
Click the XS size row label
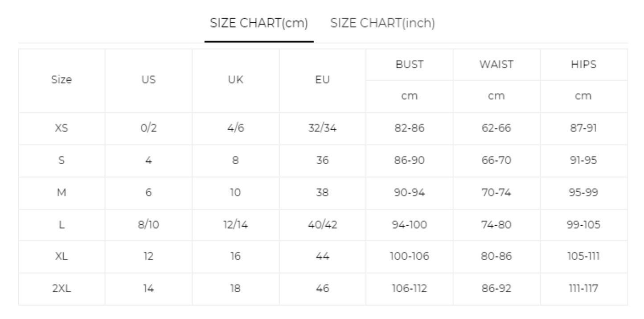(x=62, y=128)
